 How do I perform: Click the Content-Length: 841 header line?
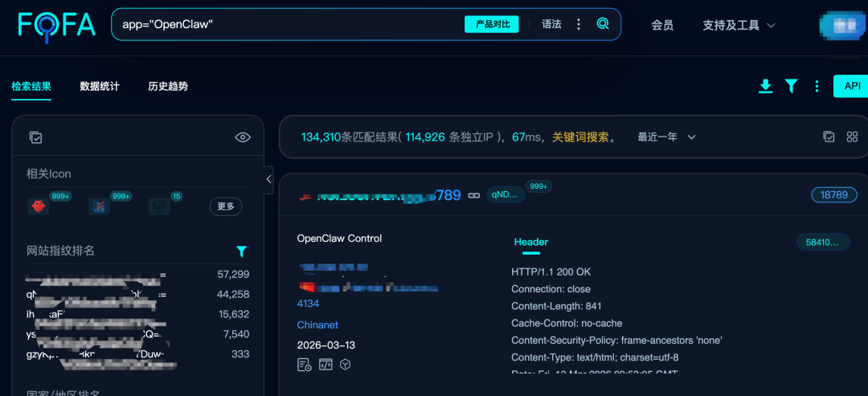[556, 306]
